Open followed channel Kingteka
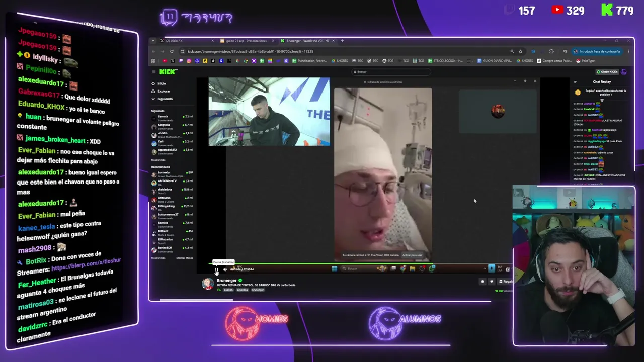 173,127
